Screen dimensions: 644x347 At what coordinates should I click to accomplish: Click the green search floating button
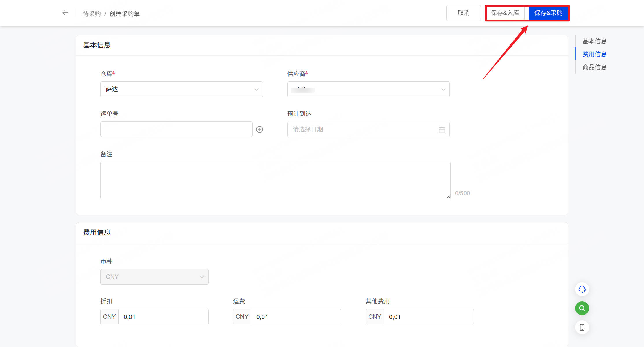[582, 308]
